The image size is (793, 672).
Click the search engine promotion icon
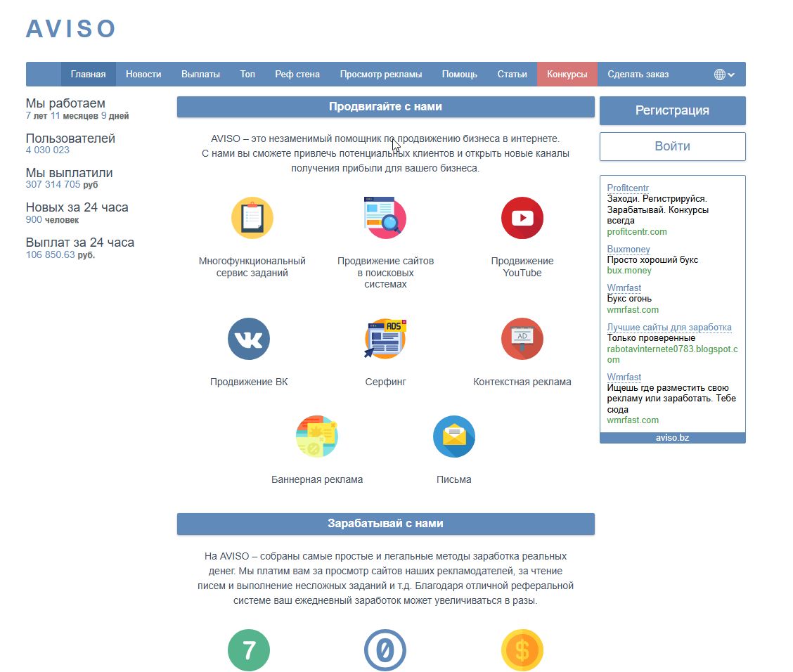385,218
